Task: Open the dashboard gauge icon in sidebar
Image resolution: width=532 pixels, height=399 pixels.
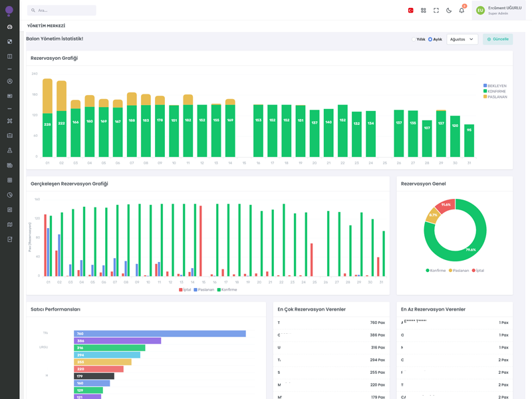Action: (x=9, y=27)
